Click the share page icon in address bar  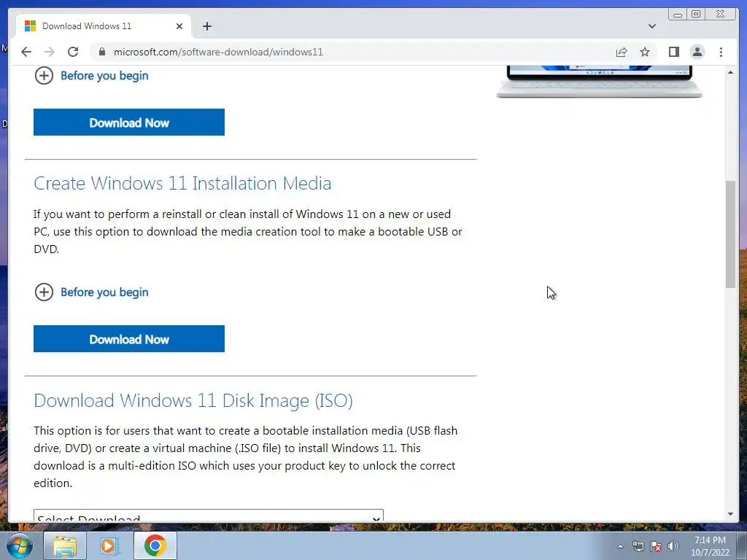[x=622, y=52]
